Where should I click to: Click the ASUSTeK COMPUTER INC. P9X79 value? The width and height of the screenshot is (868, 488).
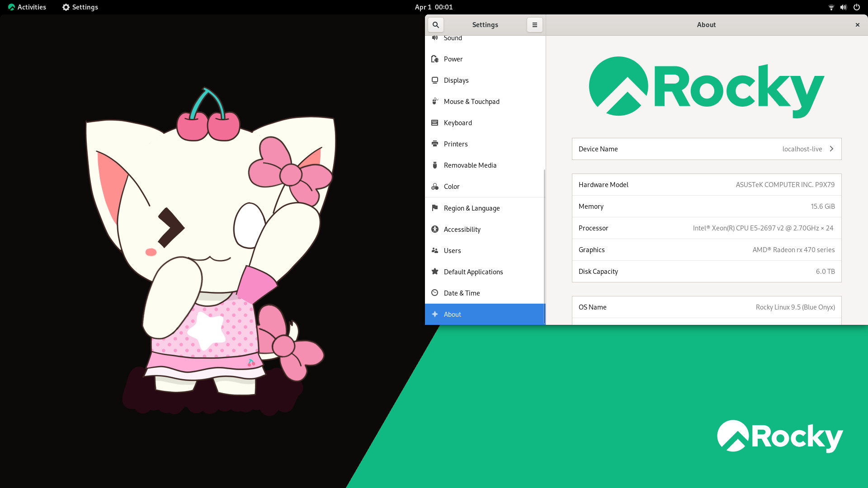(x=785, y=184)
